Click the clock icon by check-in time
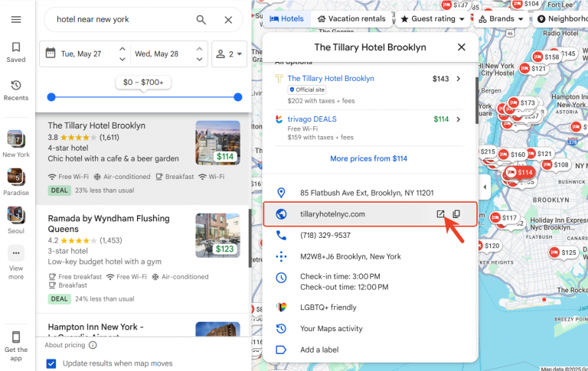This screenshot has width=588, height=371. click(281, 278)
